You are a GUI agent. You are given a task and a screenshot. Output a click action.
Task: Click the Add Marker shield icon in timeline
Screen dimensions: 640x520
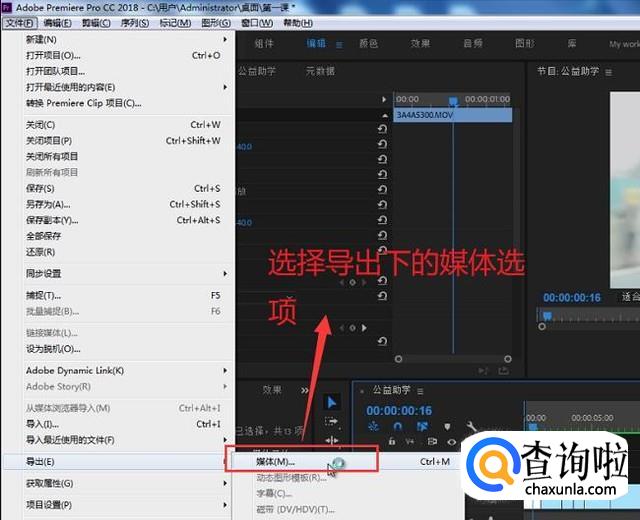pyautogui.click(x=447, y=427)
